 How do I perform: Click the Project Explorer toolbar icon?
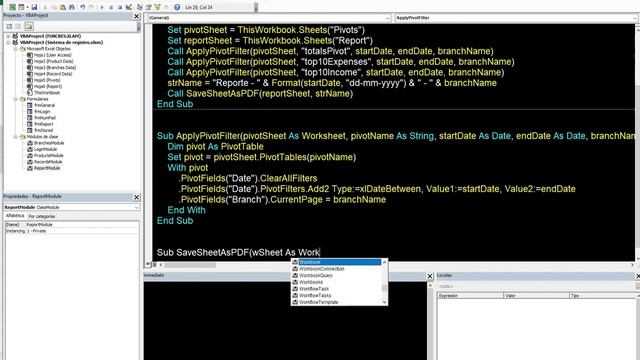tap(140, 7)
